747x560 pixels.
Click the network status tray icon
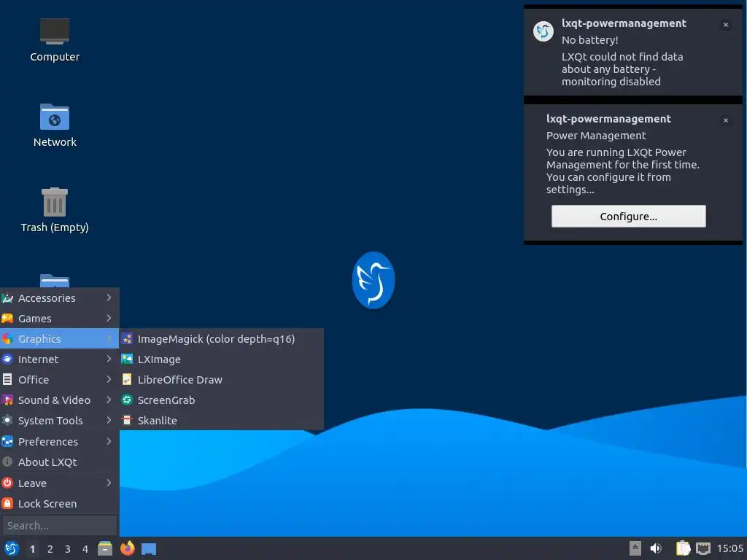[703, 548]
